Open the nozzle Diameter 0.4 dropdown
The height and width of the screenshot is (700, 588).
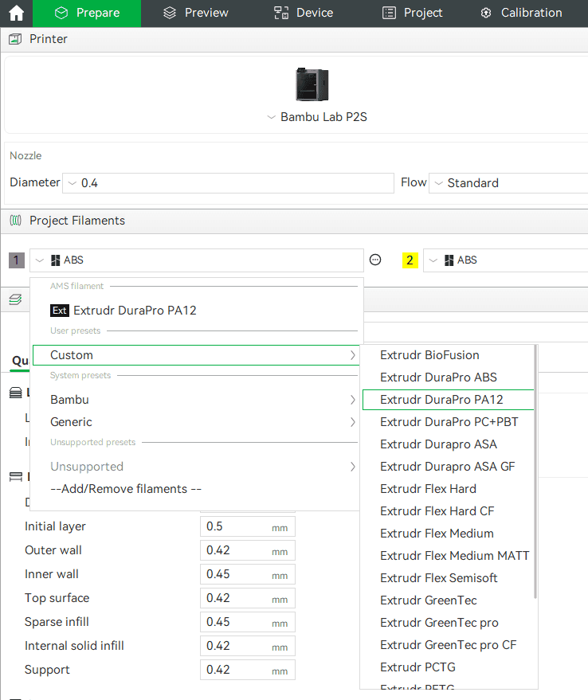(x=228, y=183)
